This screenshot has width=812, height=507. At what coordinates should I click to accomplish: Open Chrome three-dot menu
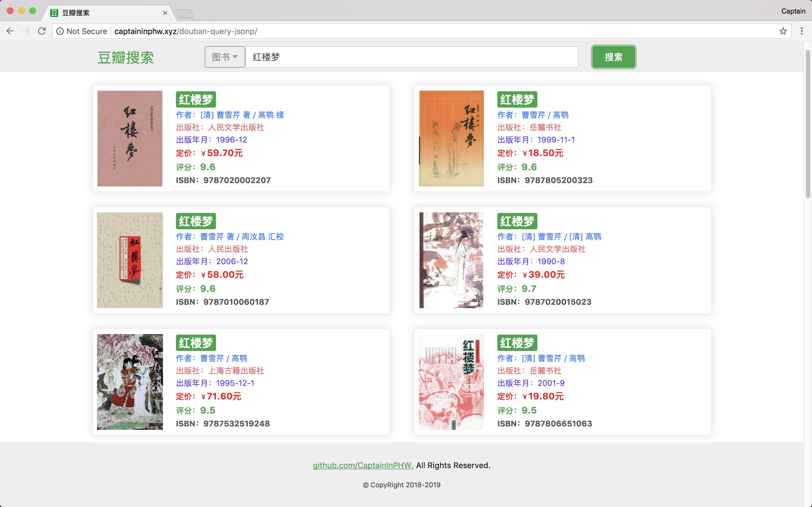click(802, 31)
